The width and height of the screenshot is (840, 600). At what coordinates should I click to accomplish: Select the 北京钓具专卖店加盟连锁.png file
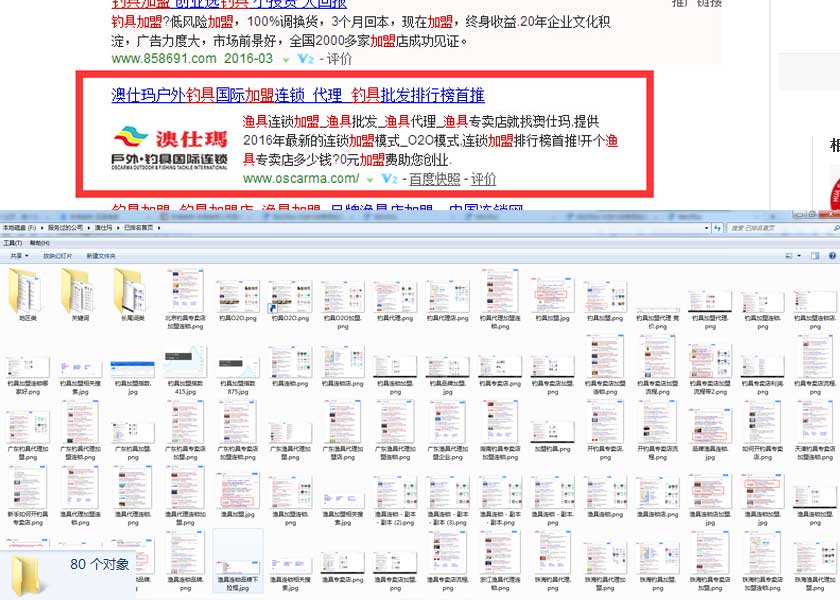tap(185, 299)
